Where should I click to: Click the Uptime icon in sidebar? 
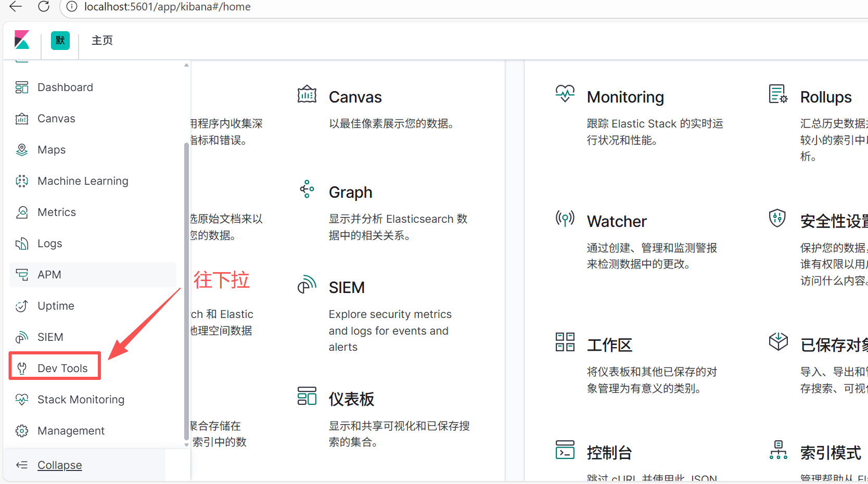point(22,306)
